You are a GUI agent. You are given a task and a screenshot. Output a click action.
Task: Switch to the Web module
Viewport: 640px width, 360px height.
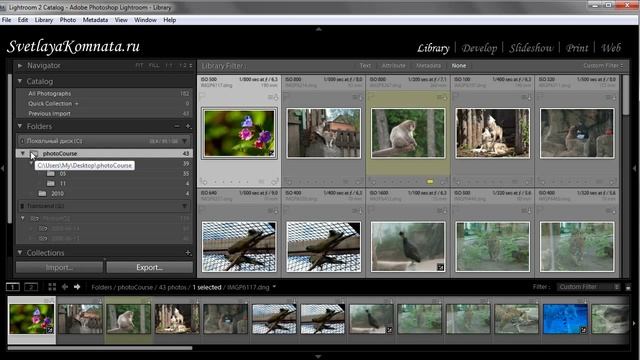coord(611,48)
